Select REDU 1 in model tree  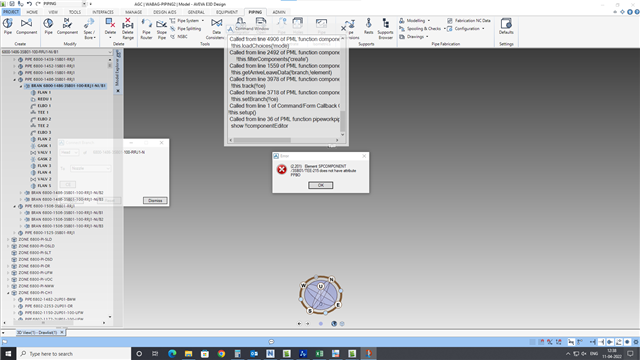pos(44,99)
